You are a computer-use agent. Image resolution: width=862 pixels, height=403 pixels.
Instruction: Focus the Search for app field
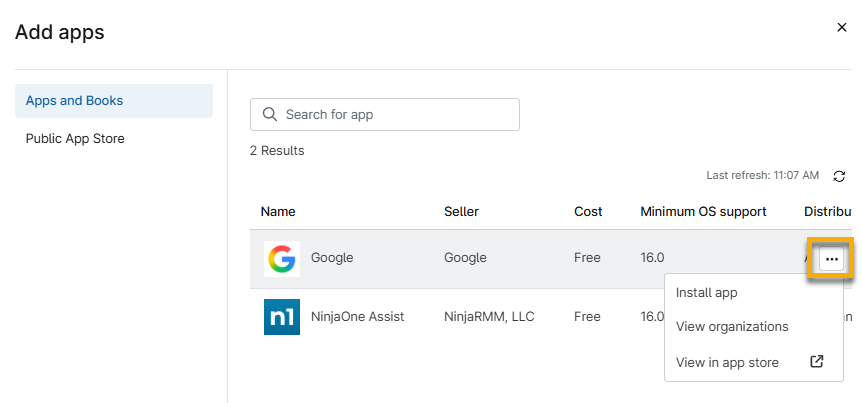385,114
